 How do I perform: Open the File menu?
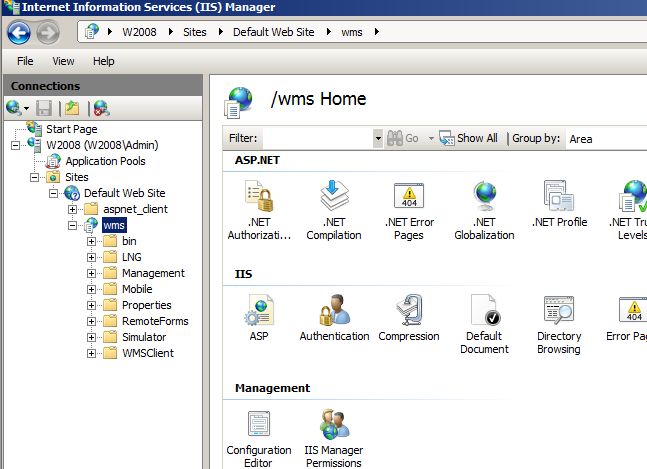[25, 61]
